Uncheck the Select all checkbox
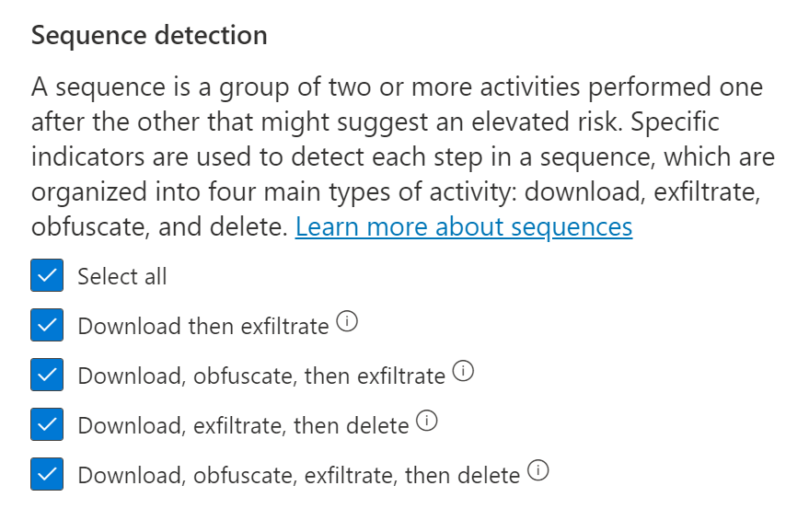Screen dimensions: 809x532 click(47, 275)
